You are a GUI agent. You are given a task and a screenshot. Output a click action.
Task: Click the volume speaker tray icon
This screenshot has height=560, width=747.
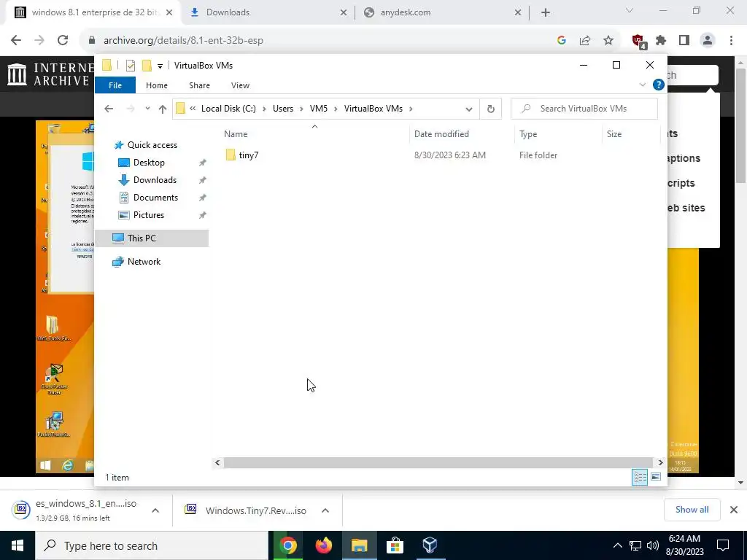tap(653, 545)
